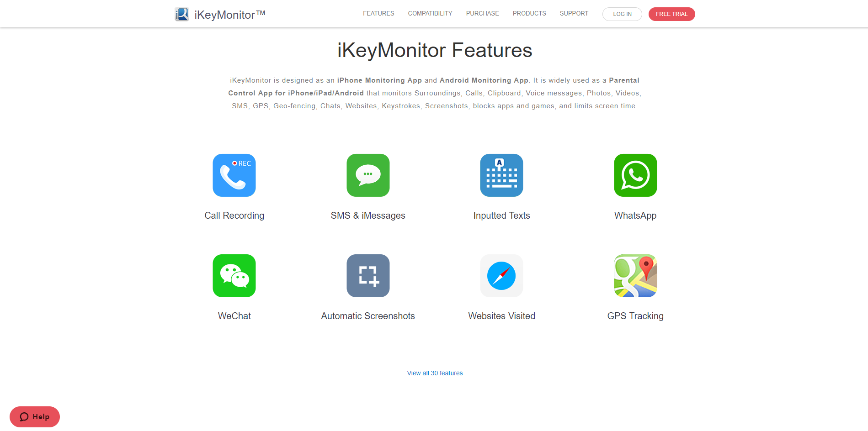868x431 pixels.
Task: Open the Support menu item
Action: (x=574, y=13)
